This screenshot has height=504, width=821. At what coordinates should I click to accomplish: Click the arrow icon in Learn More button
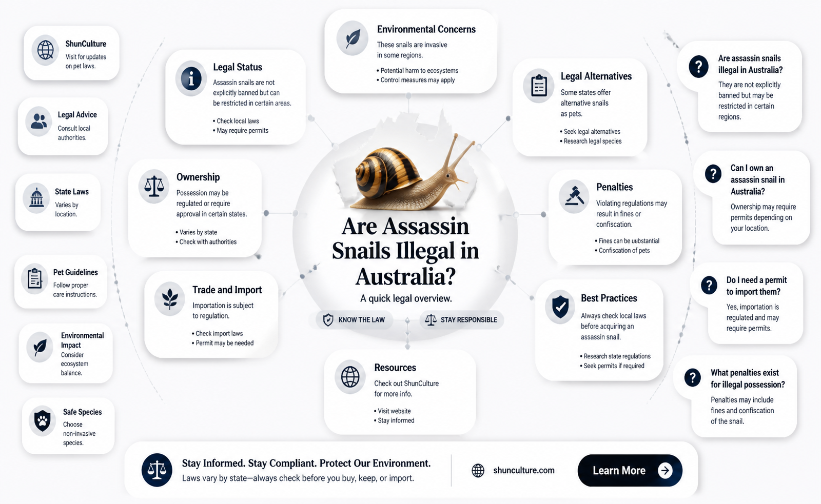[x=665, y=470]
